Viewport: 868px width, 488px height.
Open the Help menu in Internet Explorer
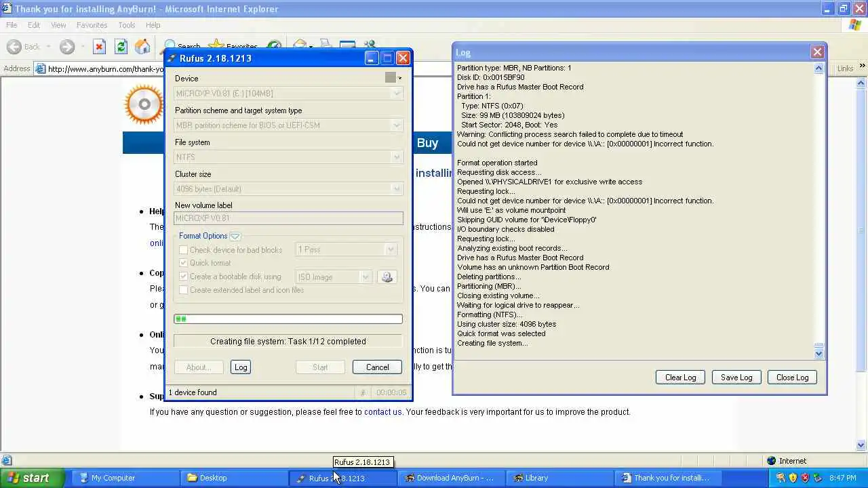pyautogui.click(x=153, y=25)
